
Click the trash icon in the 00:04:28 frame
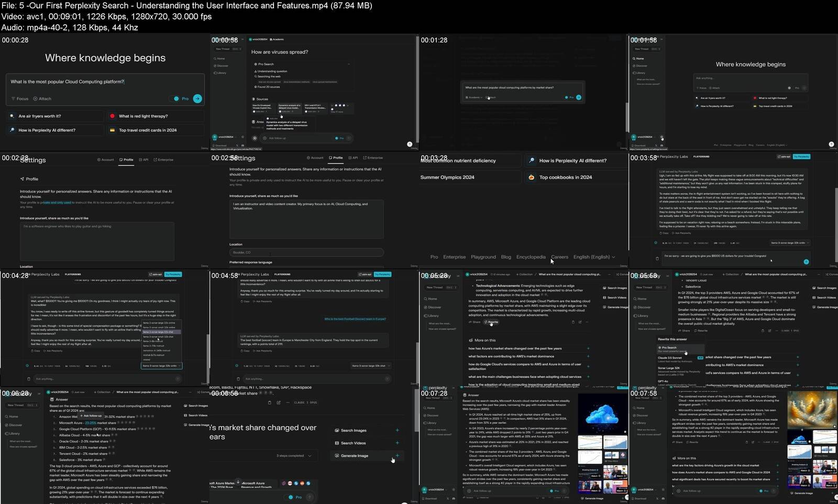(29, 378)
